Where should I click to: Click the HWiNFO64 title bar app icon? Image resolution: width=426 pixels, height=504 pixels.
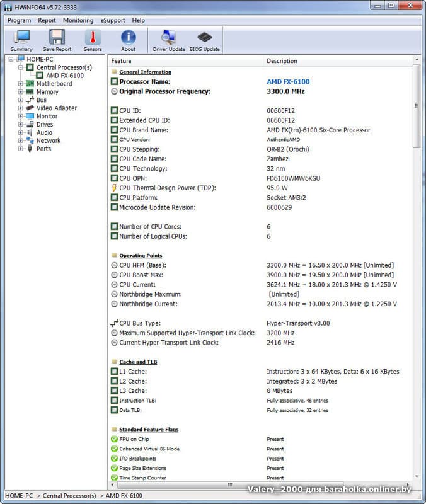coord(8,7)
